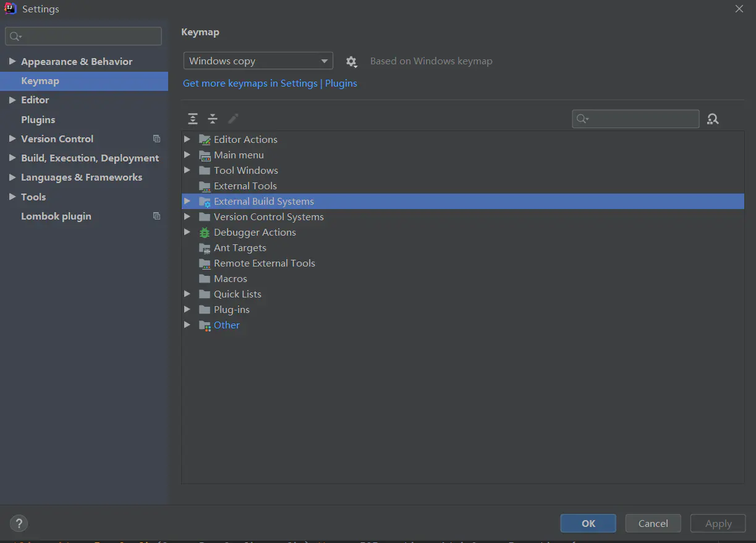Click the OK button
The image size is (756, 543).
(x=588, y=523)
